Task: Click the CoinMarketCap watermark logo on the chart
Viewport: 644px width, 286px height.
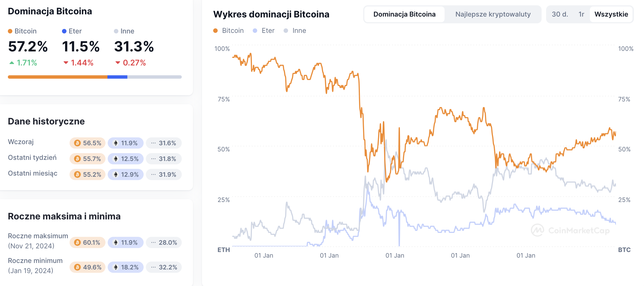Action: tap(537, 230)
